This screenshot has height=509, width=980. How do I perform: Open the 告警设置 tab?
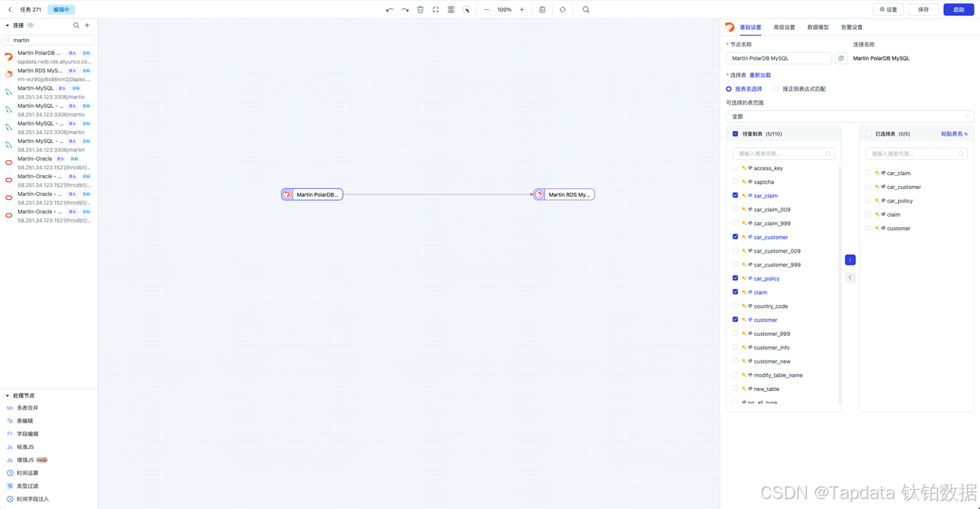click(x=851, y=28)
